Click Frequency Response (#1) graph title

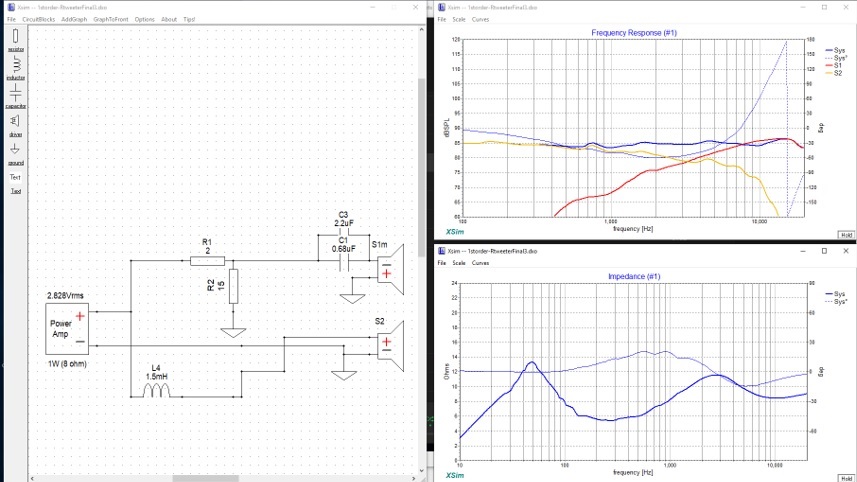[x=634, y=33]
